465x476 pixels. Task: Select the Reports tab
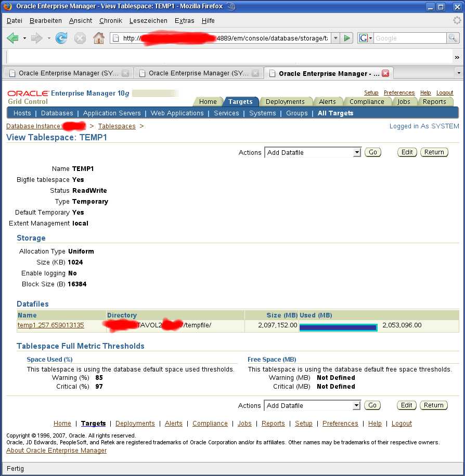(x=435, y=102)
